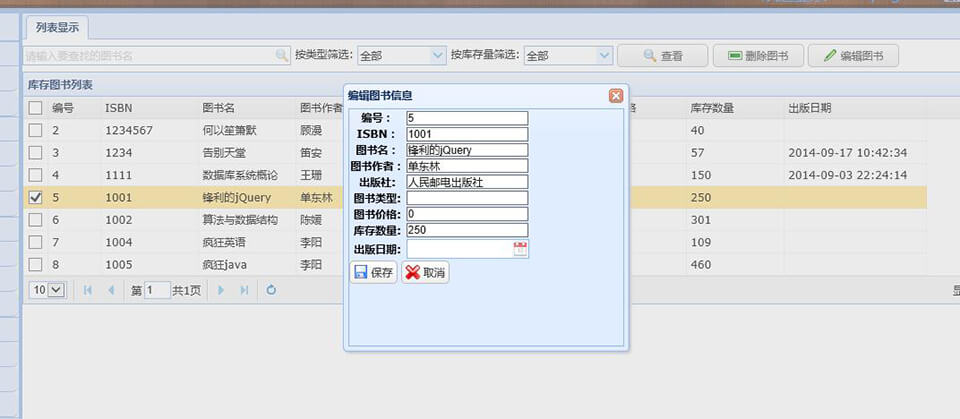The height and width of the screenshot is (419, 960).
Task: Click the refresh icon in pagination bar
Action: [270, 290]
